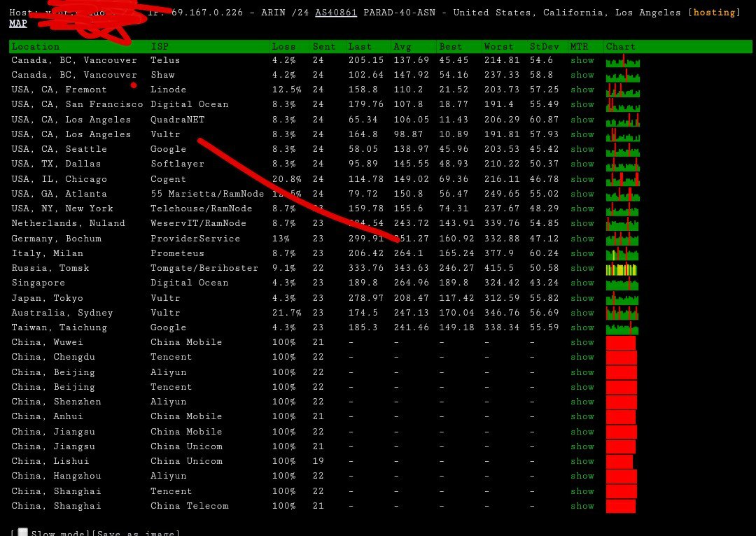This screenshot has height=536, width=756.
Task: Show MTR for Jiangsu China Mobile row
Action: [582, 432]
